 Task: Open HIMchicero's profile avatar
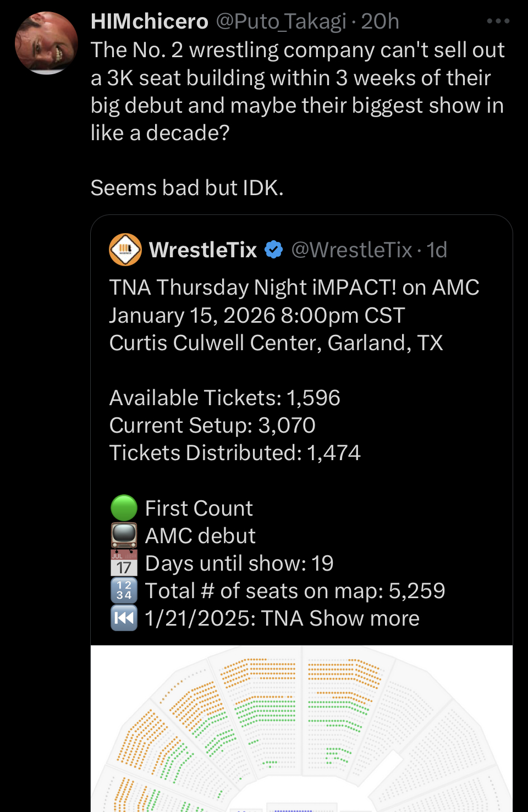tap(46, 43)
